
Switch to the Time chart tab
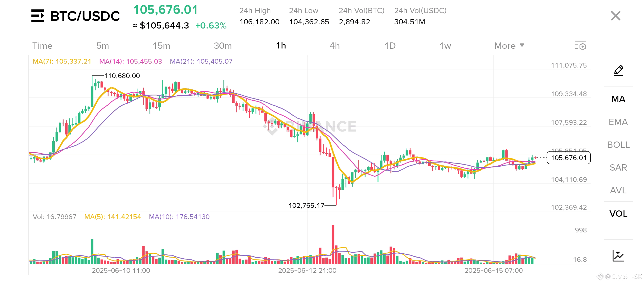tap(42, 46)
